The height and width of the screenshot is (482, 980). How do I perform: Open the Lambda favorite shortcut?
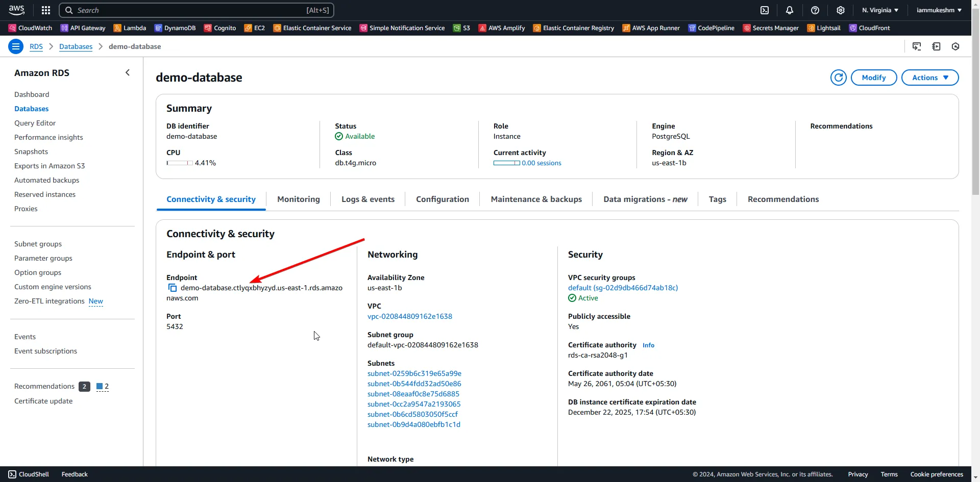click(130, 28)
